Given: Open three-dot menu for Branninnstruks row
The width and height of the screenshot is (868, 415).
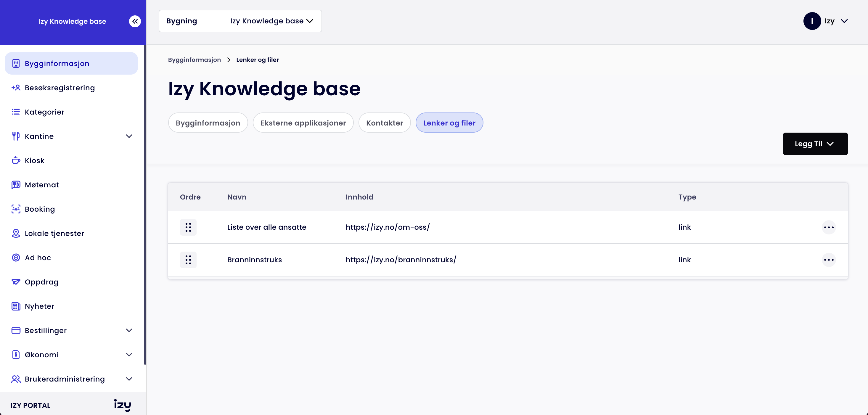Looking at the screenshot, I should [829, 260].
